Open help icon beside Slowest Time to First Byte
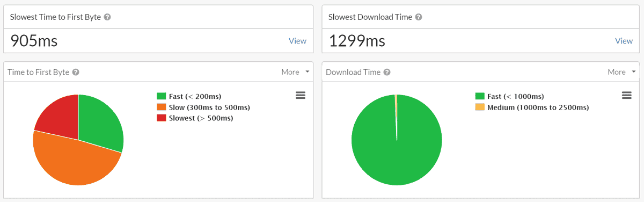 (x=107, y=17)
